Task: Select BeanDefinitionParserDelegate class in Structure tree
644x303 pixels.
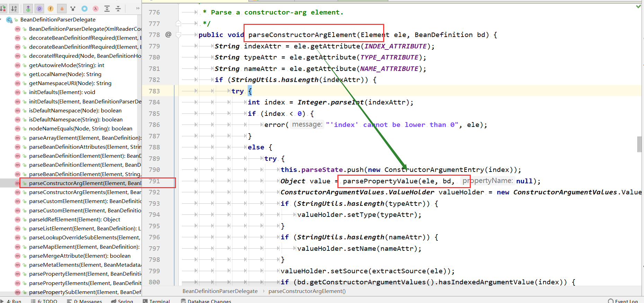Action: tap(58, 20)
